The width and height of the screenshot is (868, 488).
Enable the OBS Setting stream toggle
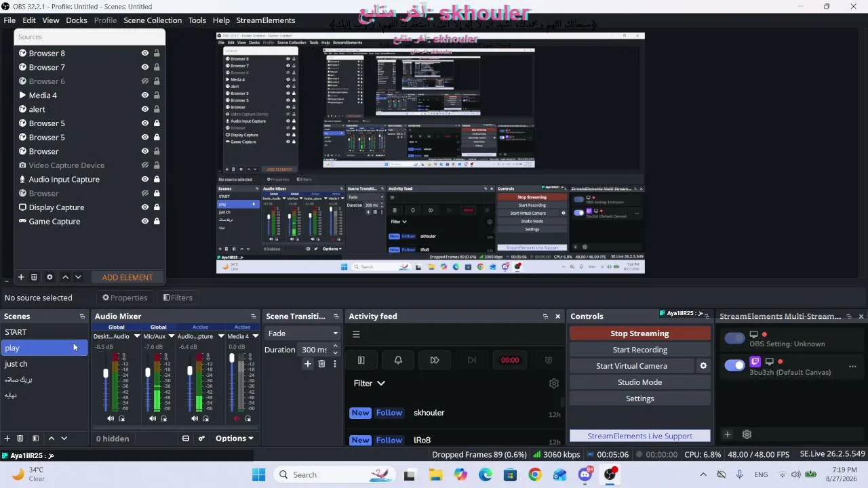click(x=734, y=338)
